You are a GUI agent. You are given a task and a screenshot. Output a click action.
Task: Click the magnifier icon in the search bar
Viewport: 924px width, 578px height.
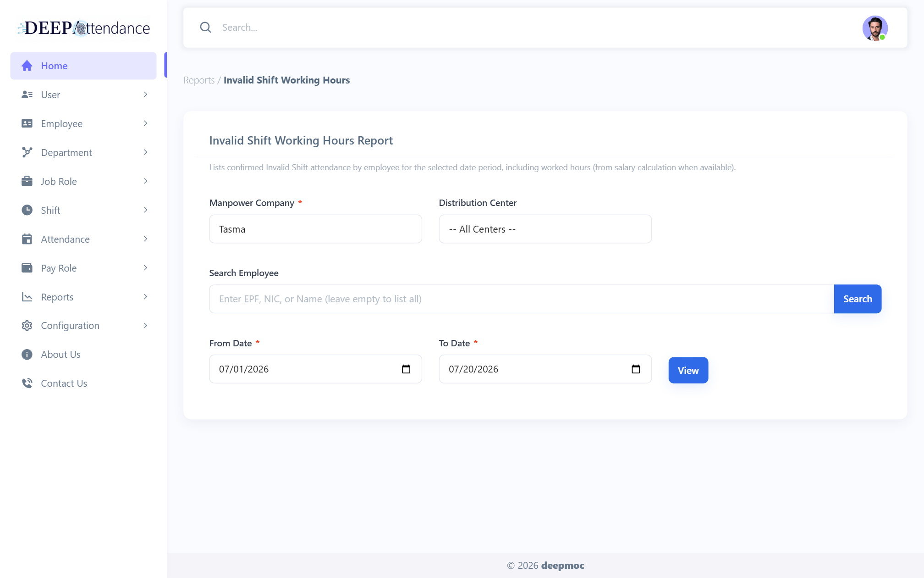click(205, 28)
